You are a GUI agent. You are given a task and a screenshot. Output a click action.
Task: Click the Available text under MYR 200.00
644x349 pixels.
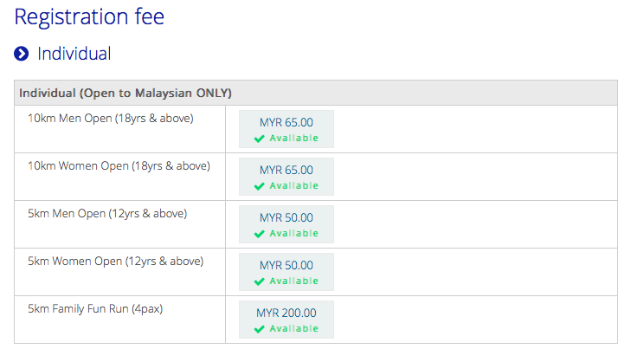coord(293,329)
